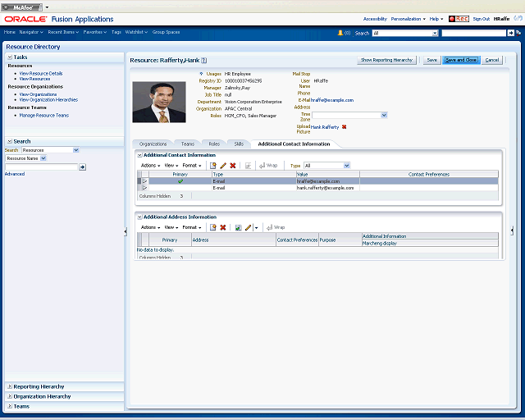Collapse Additional Contact Information section
The image size is (525, 420).
(139, 155)
